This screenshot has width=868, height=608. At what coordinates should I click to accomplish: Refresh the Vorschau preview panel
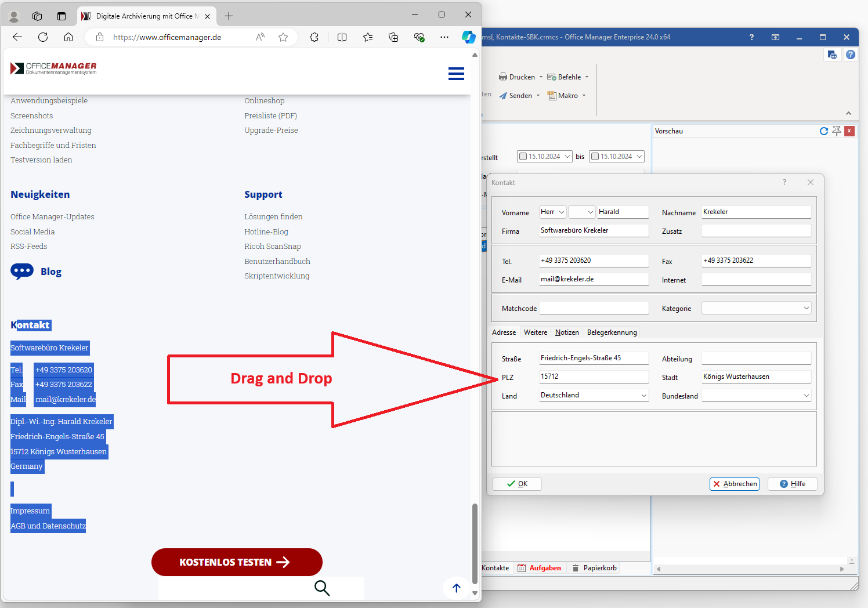(x=824, y=131)
